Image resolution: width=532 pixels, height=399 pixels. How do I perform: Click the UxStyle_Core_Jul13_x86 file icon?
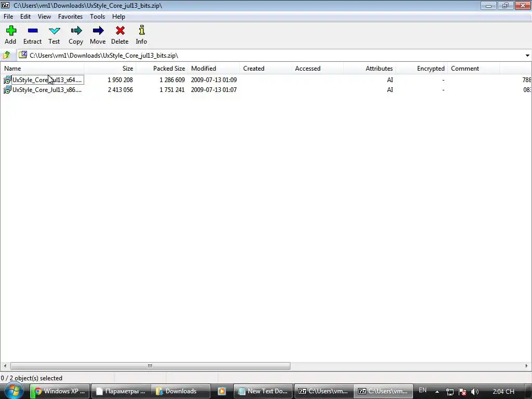click(x=7, y=89)
